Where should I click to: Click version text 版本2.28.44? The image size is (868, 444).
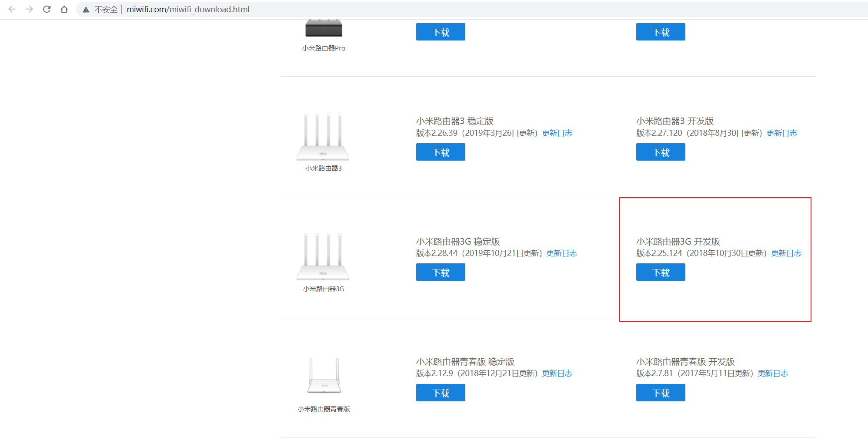437,253
